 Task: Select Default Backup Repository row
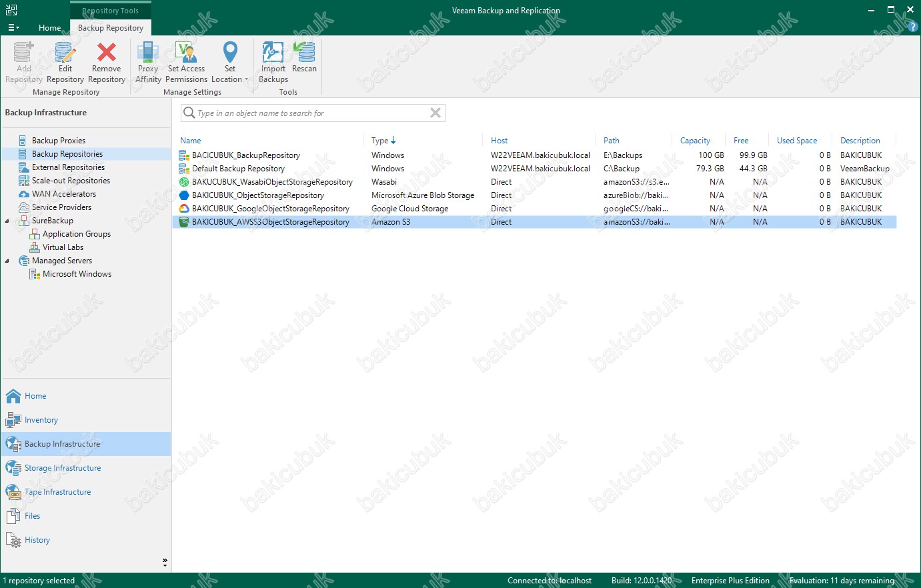coord(534,169)
